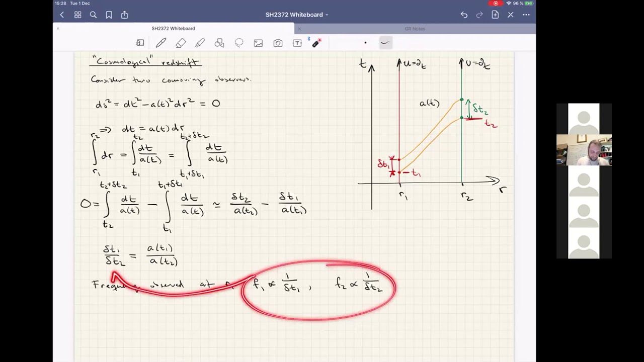Switch to the GR Notes tab

415,29
